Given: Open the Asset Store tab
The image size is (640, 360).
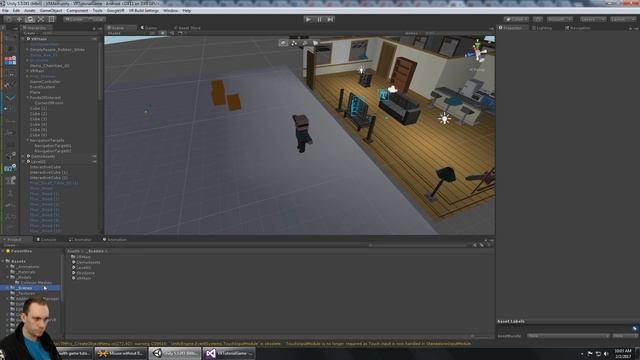Looking at the screenshot, I should coord(187,28).
